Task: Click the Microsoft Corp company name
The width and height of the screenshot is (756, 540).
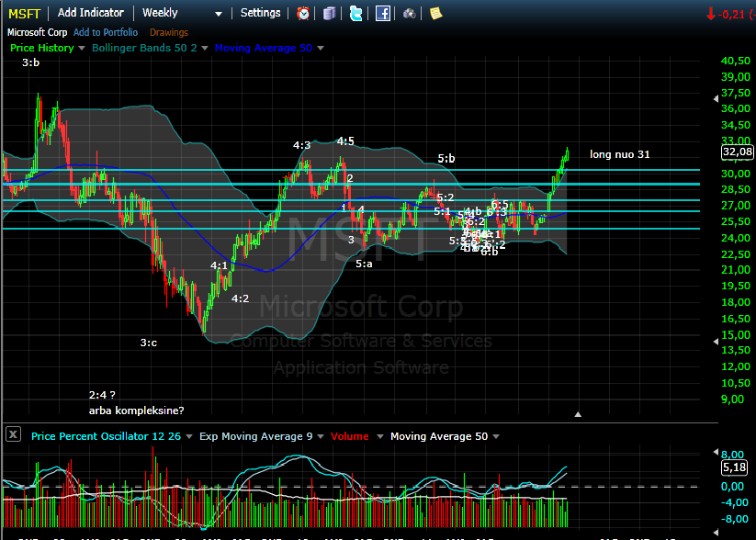Action: (37, 32)
